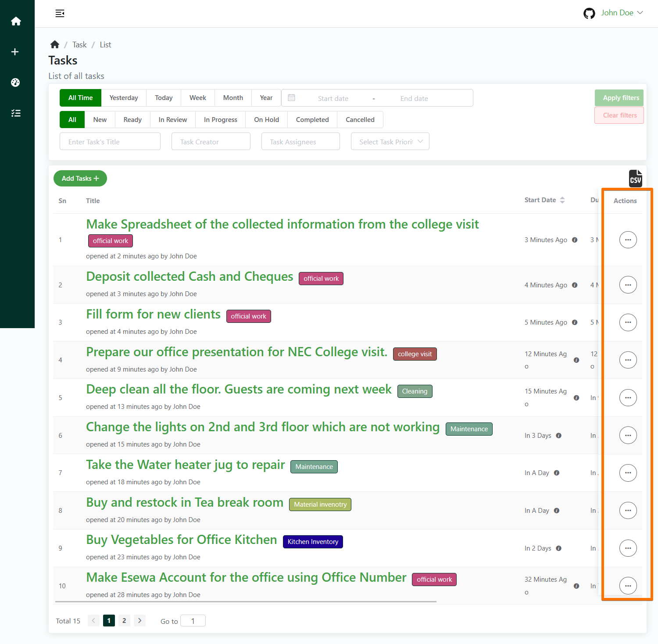
Task: Filter tasks by In Progress status
Action: click(x=221, y=120)
